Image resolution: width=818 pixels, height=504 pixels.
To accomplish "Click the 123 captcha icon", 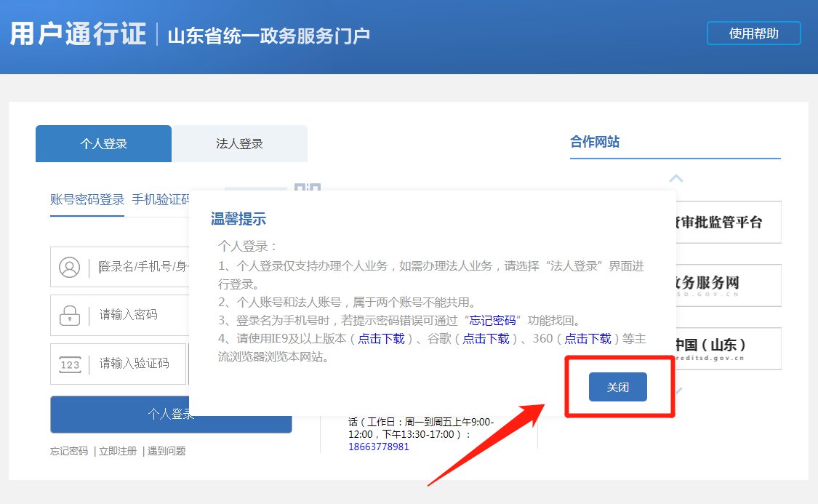I will [x=69, y=364].
